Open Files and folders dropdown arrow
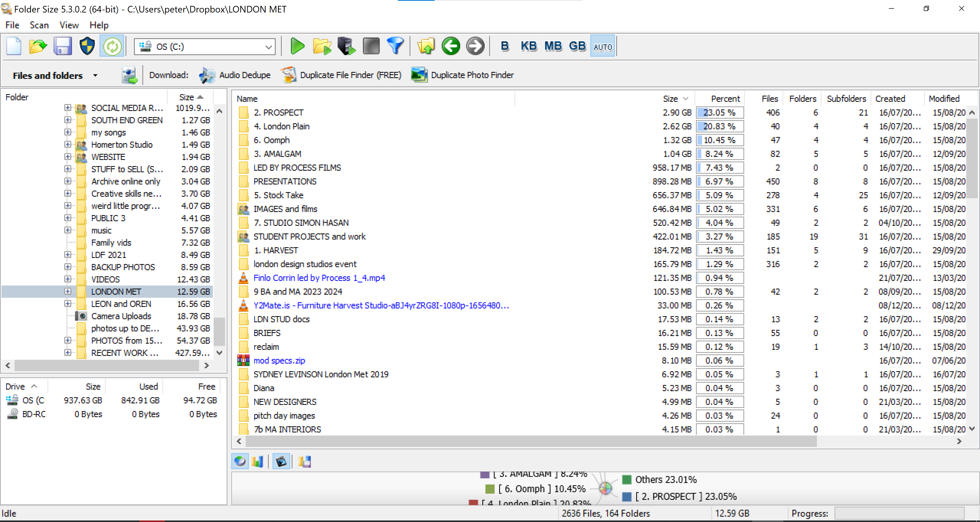The image size is (980, 522). (95, 76)
